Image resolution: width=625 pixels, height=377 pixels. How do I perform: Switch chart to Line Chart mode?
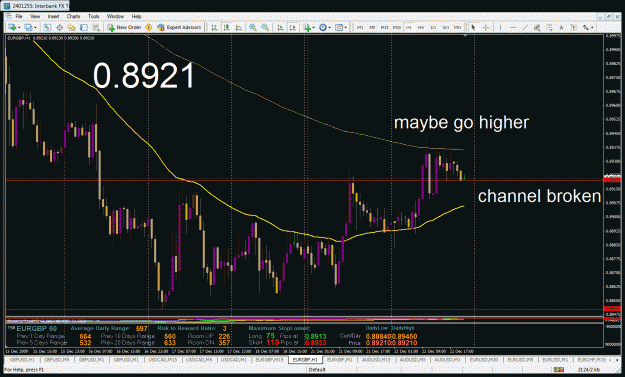[239, 27]
